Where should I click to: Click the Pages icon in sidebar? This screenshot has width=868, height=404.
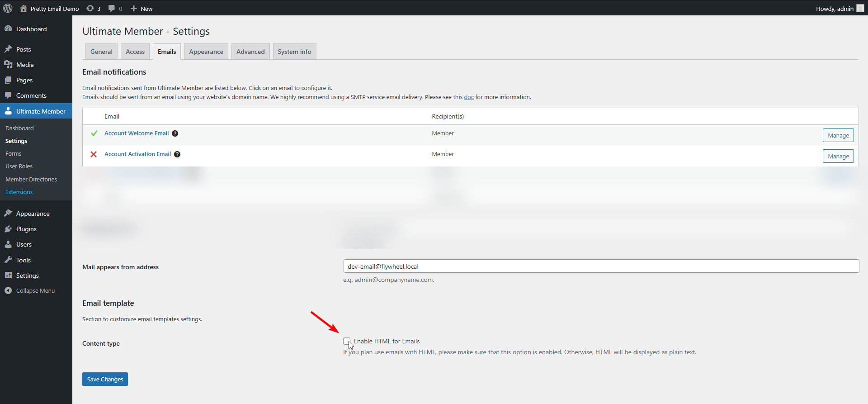click(8, 80)
